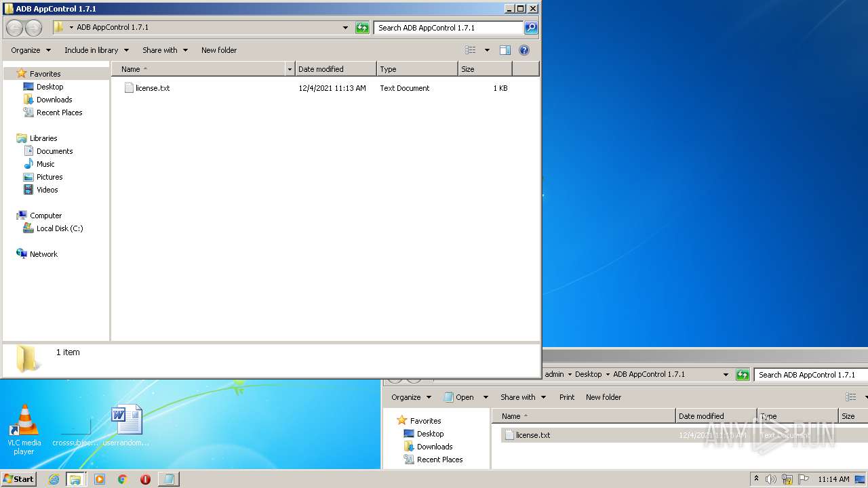This screenshot has height=488, width=868.
Task: Open Desktop under Favorites in front window
Action: [50, 87]
